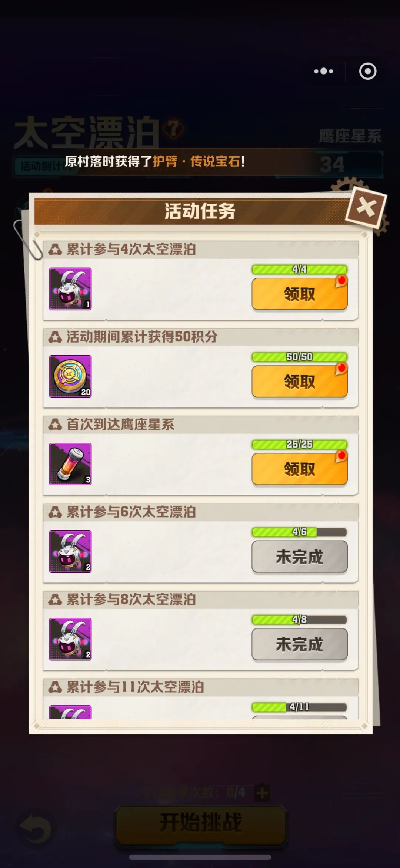This screenshot has height=868, width=400.
Task: Select the 累计参与11次太空漂泊 task header
Action: [200, 687]
